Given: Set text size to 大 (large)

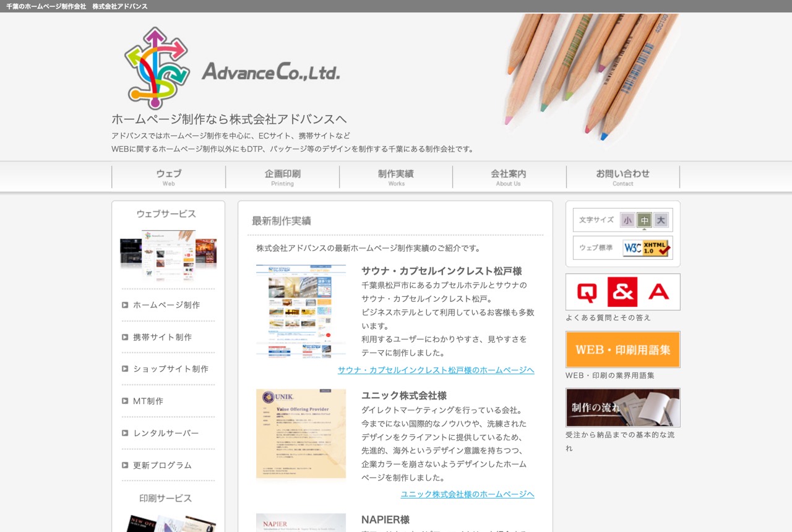Looking at the screenshot, I should pyautogui.click(x=661, y=220).
